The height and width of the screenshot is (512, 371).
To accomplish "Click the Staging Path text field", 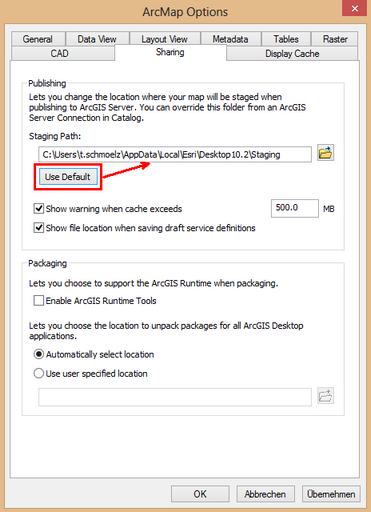I will pyautogui.click(x=175, y=154).
